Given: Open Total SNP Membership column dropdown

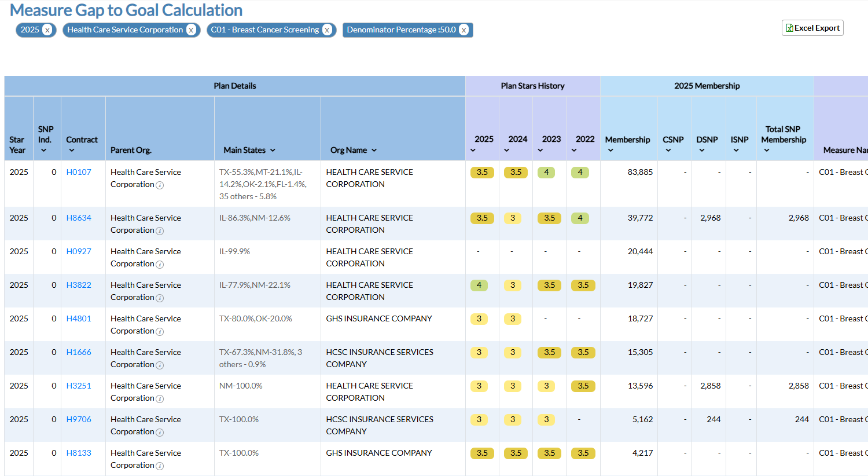Looking at the screenshot, I should [767, 151].
